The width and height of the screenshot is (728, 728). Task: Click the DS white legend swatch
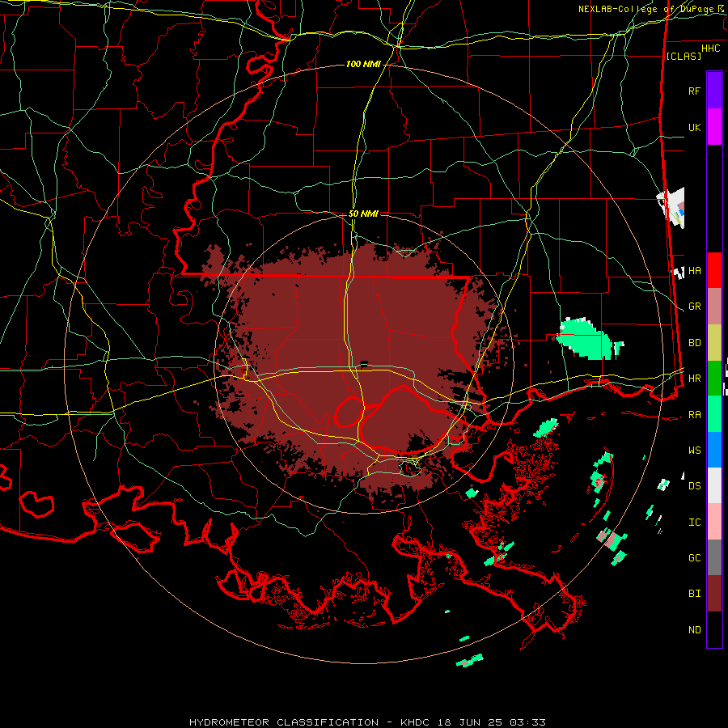click(x=714, y=485)
